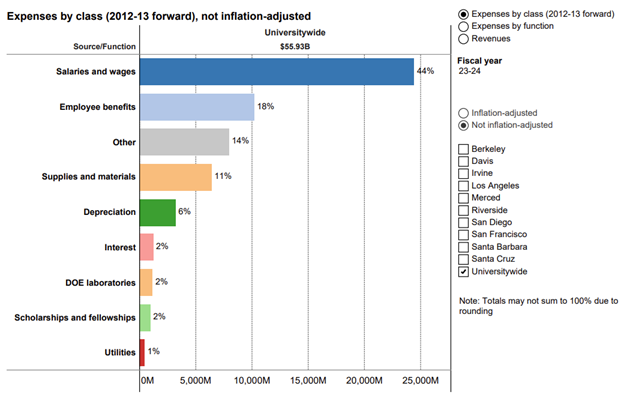The width and height of the screenshot is (624, 395).
Task: Select the red Utilities bar
Action: click(x=142, y=353)
